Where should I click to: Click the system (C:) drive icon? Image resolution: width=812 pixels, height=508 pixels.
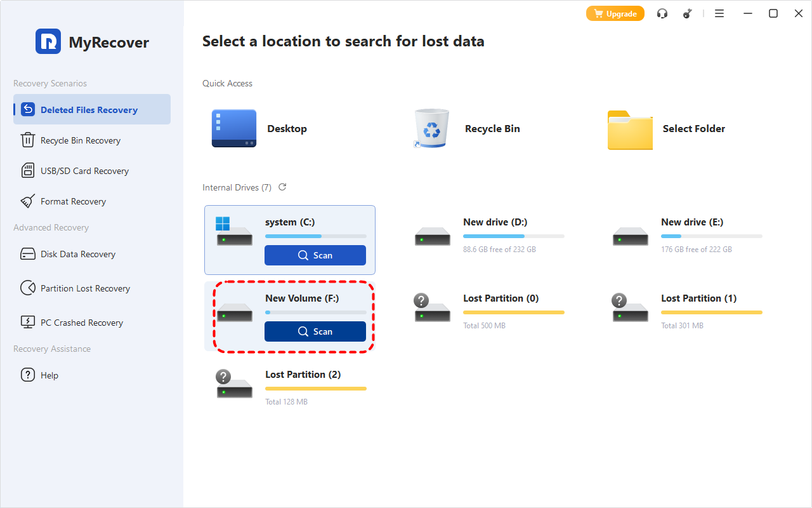(234, 231)
